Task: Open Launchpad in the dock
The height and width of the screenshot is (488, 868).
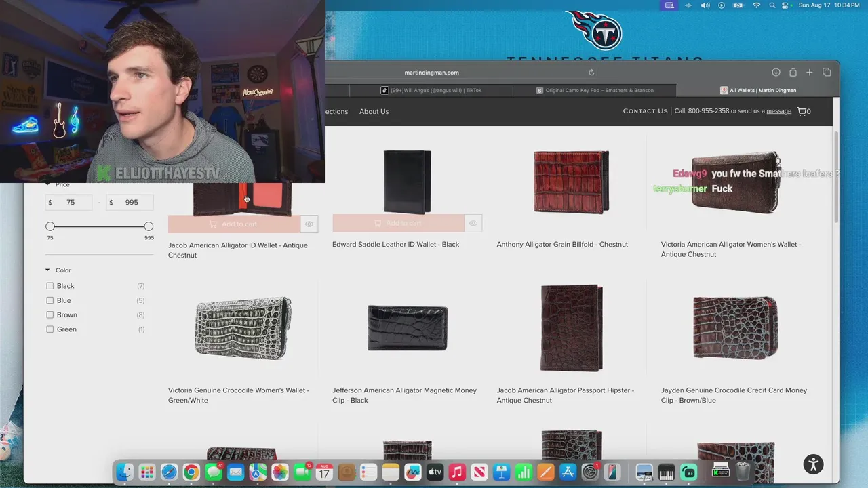Action: [x=147, y=472]
